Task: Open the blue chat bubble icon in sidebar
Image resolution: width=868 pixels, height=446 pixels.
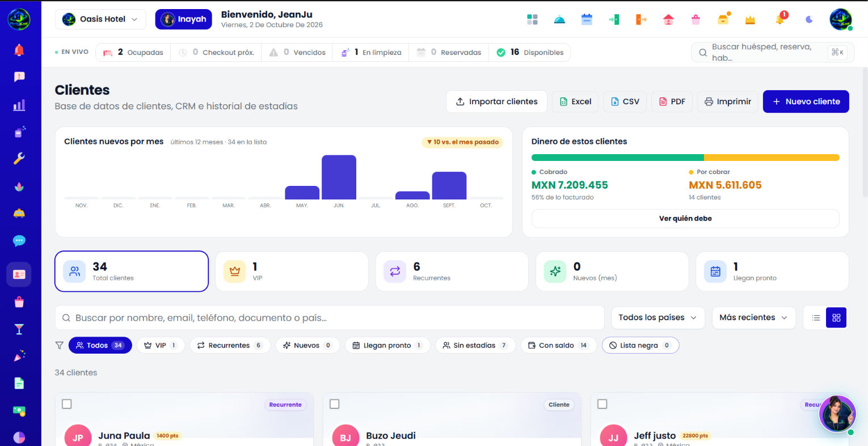Action: (x=19, y=241)
